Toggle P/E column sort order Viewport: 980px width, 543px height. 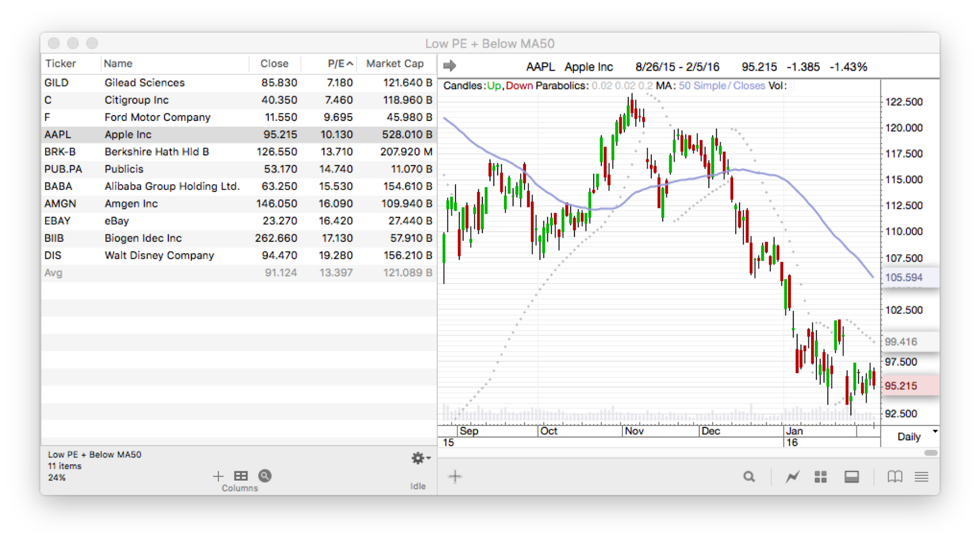[338, 63]
